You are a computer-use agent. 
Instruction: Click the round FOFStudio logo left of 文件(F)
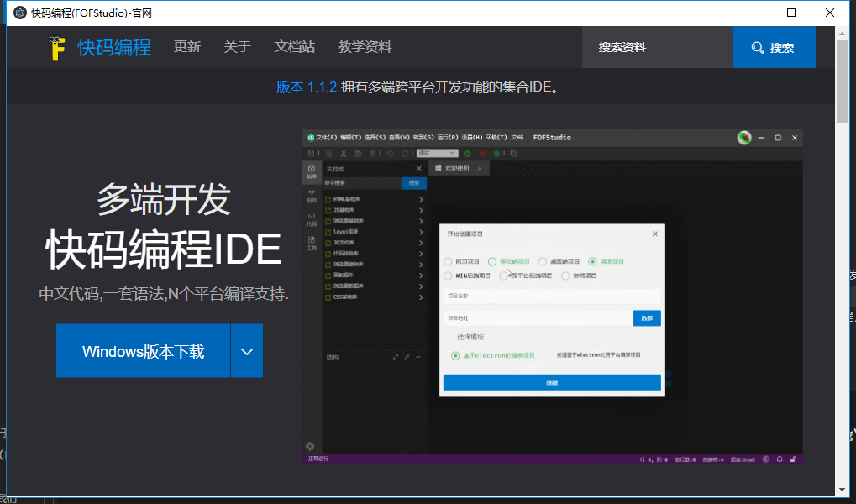point(311,138)
